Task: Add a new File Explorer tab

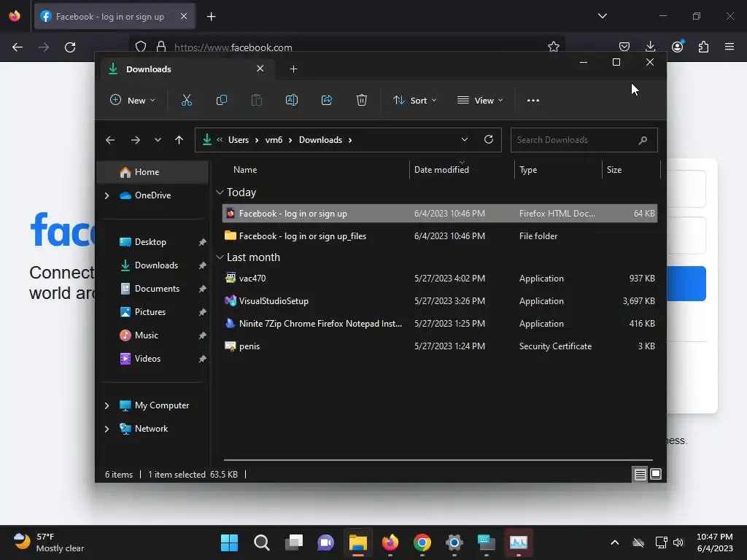Action: pyautogui.click(x=293, y=69)
